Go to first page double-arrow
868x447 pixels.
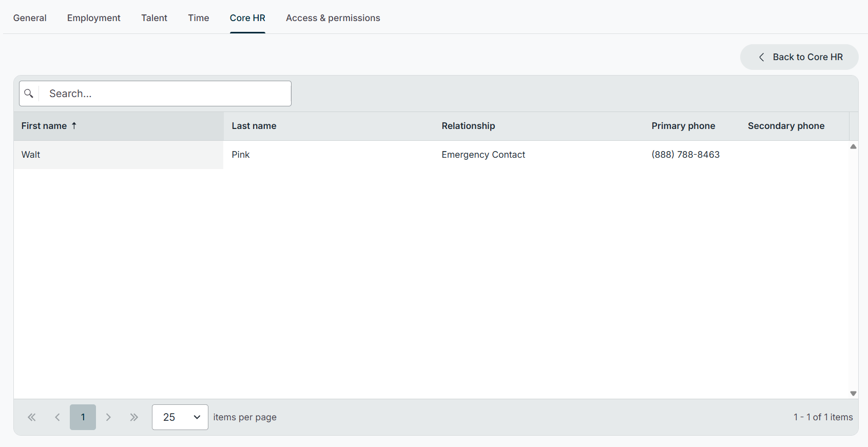click(32, 417)
